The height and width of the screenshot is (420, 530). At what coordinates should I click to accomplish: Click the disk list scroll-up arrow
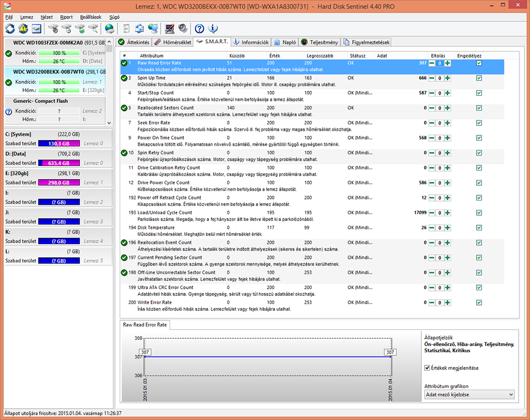click(109, 41)
